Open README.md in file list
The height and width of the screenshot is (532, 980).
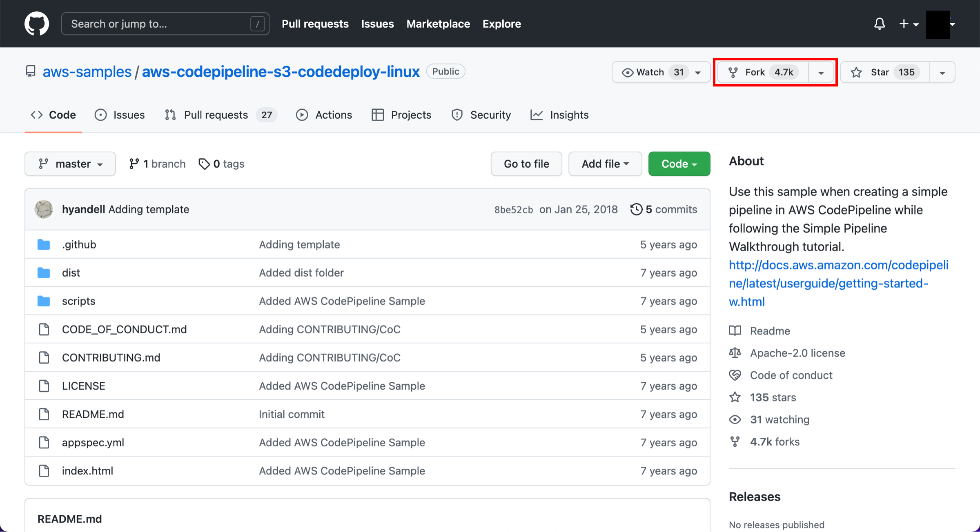tap(93, 414)
